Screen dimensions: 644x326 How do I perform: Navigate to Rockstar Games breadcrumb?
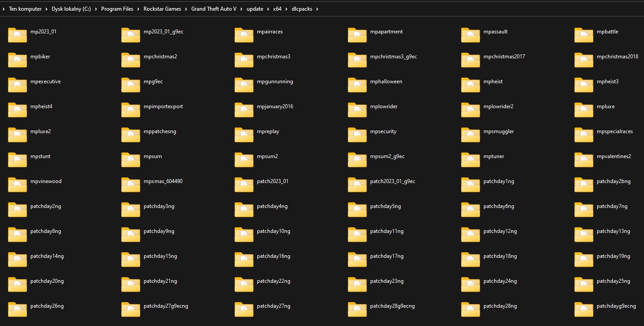pos(162,9)
